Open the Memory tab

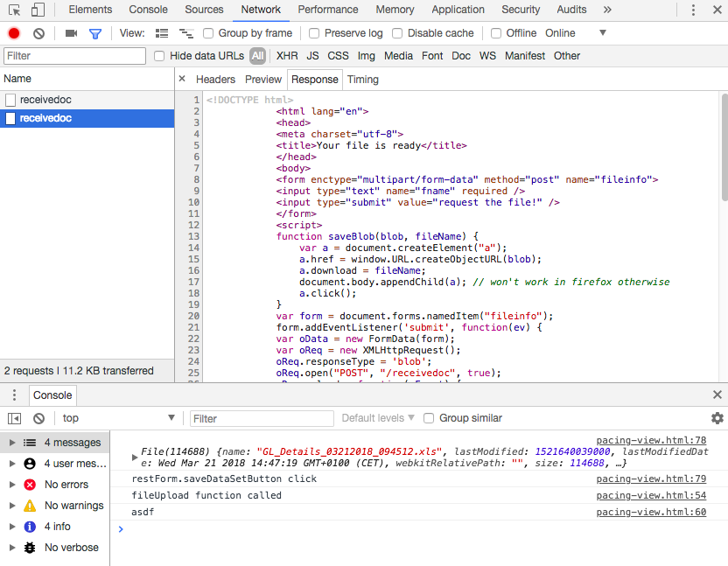395,10
